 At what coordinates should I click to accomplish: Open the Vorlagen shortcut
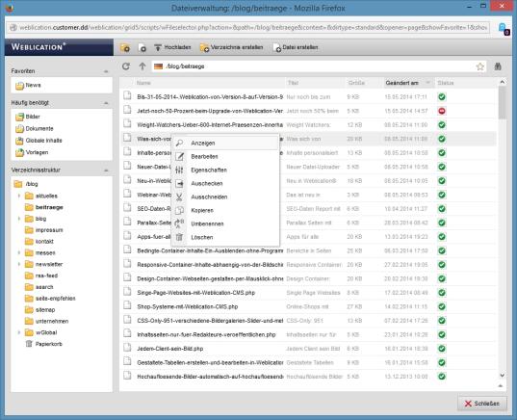point(32,152)
